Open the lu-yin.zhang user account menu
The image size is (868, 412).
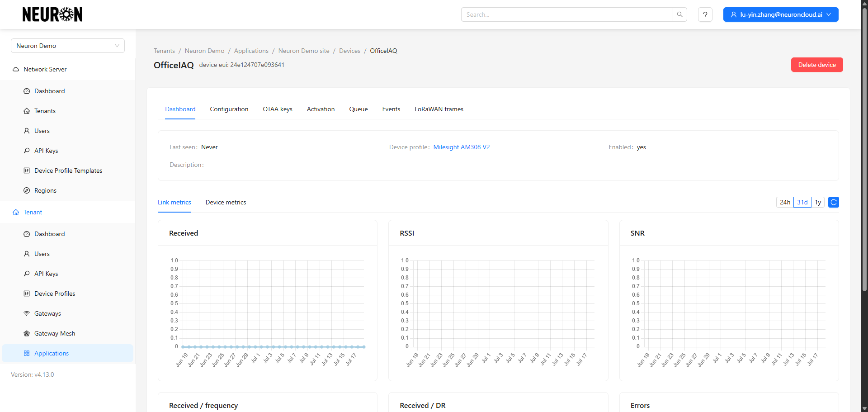coord(781,14)
